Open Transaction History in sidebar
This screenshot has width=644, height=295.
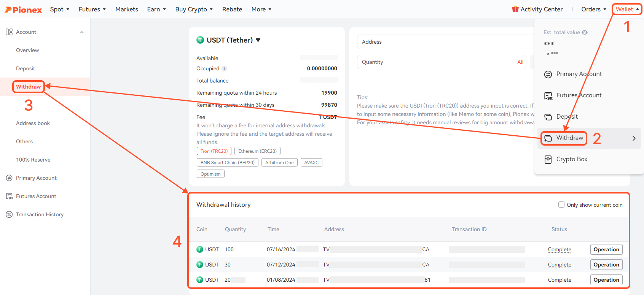40,214
